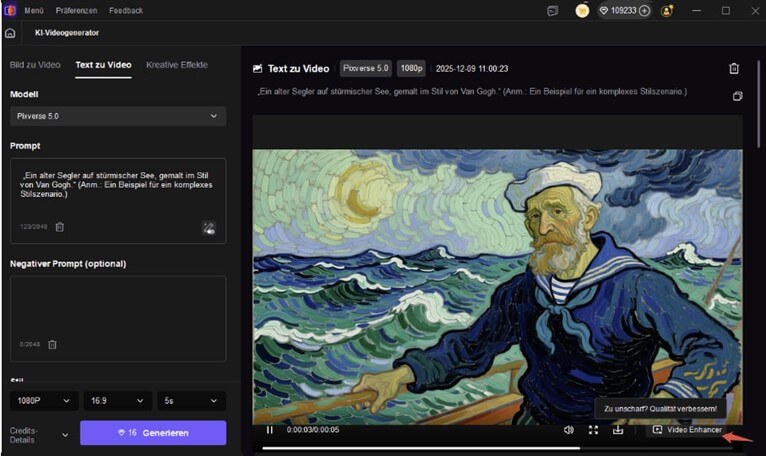Click the Text zu Video result icon
This screenshot has height=456, width=766.
coord(257,68)
